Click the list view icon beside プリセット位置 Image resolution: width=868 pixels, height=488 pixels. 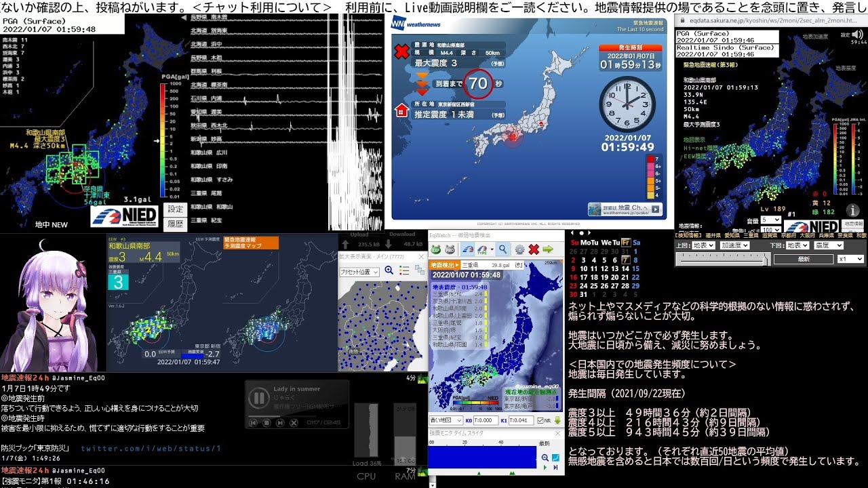coord(405,270)
